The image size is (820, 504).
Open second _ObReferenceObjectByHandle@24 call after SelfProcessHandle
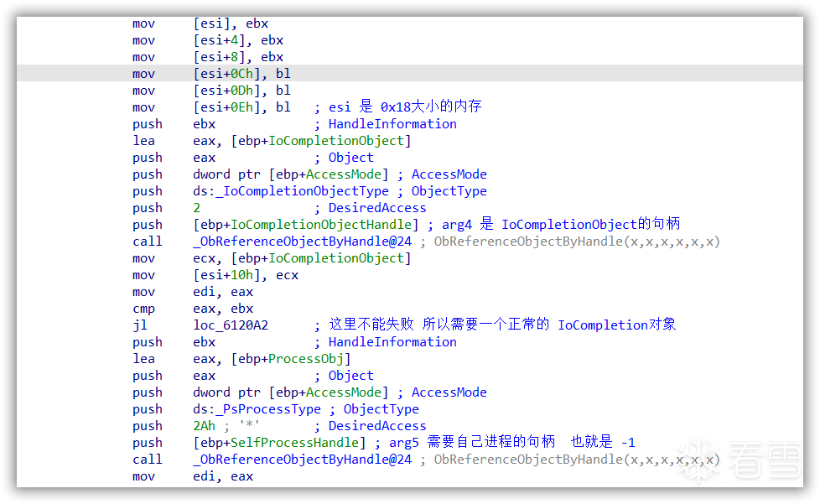303,459
